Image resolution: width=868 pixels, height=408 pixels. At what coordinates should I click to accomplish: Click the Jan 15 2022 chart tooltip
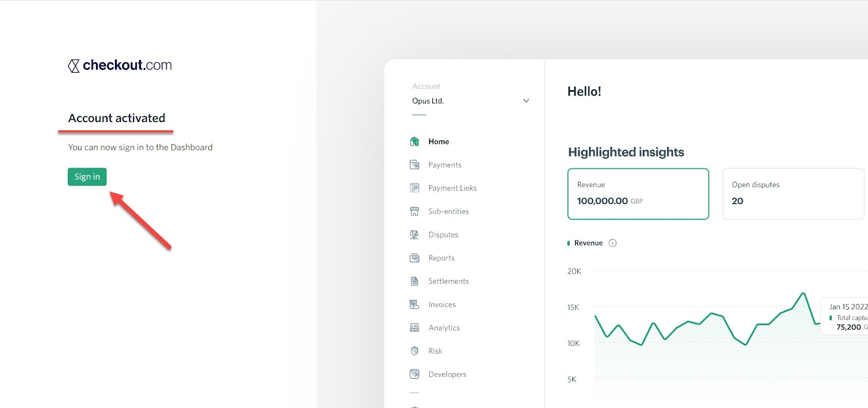[x=844, y=316]
